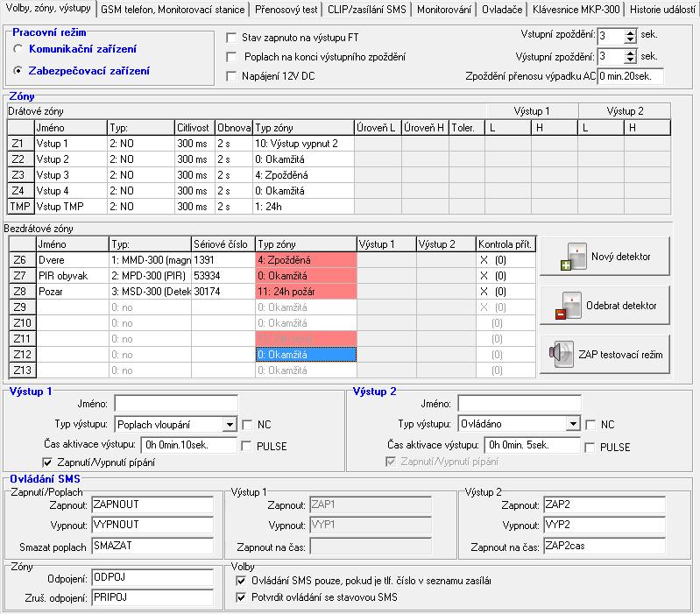The width and height of the screenshot is (700, 614).
Task: Select Z3 '4: Zpožděná' wired zone type
Action: [304, 175]
